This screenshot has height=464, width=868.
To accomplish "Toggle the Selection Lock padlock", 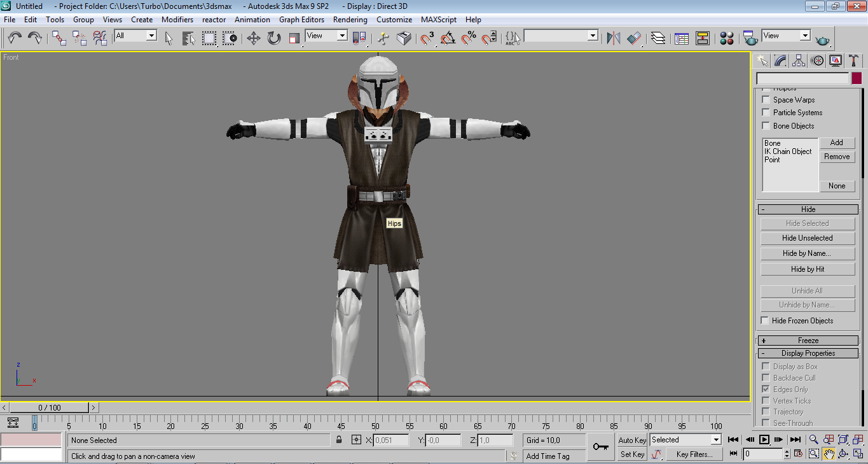I will [339, 440].
